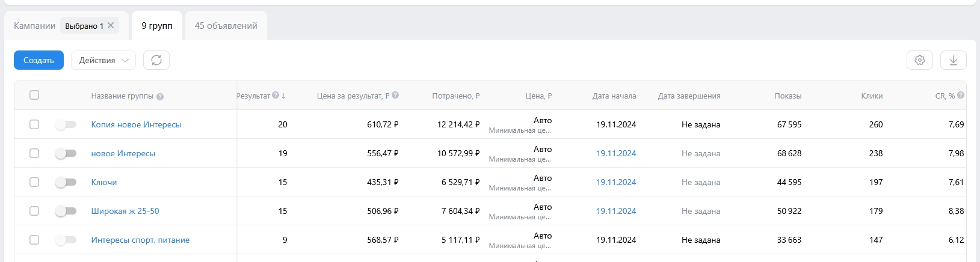Click the download report icon
The image size is (980, 262).
click(953, 60)
